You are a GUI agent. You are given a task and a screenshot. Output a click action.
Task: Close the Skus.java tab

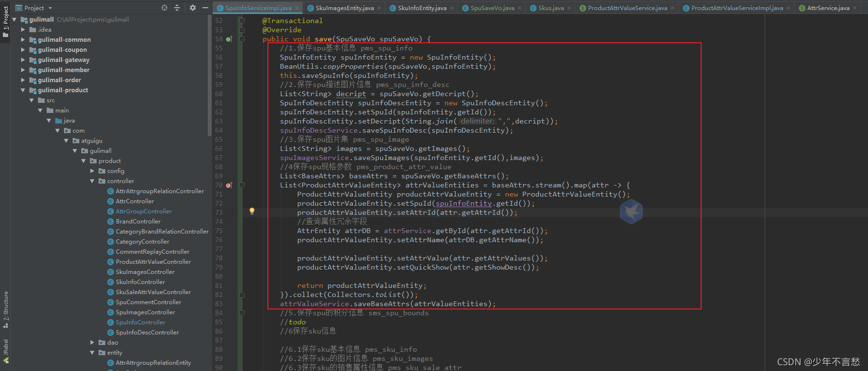pos(569,8)
